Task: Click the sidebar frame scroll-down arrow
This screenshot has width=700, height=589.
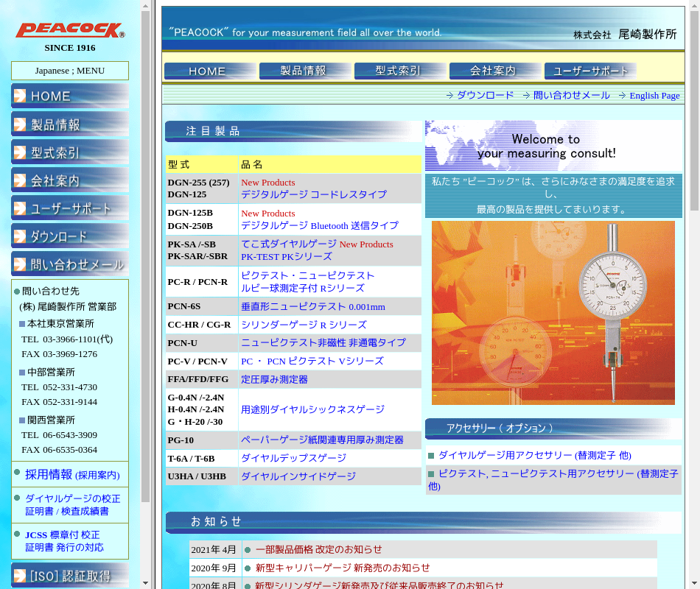Action: click(x=145, y=583)
